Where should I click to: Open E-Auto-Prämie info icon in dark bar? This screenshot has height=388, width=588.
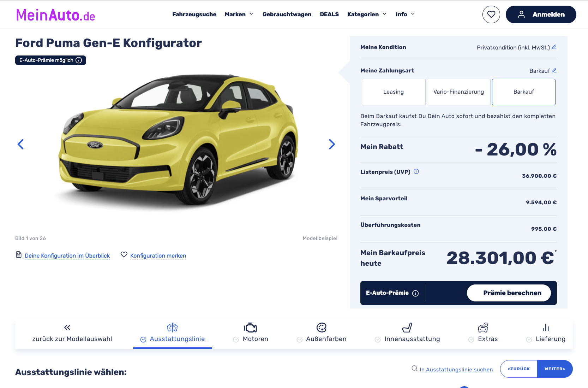pyautogui.click(x=415, y=293)
